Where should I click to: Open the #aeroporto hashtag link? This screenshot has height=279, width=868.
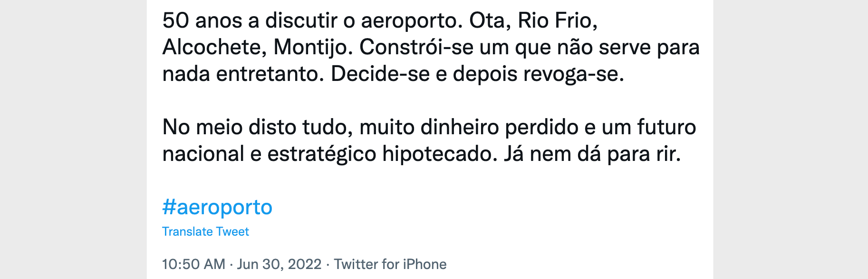click(217, 208)
